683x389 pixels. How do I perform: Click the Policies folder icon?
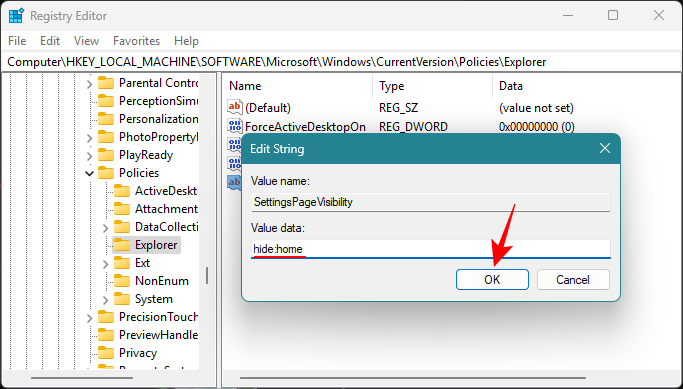pyautogui.click(x=106, y=173)
